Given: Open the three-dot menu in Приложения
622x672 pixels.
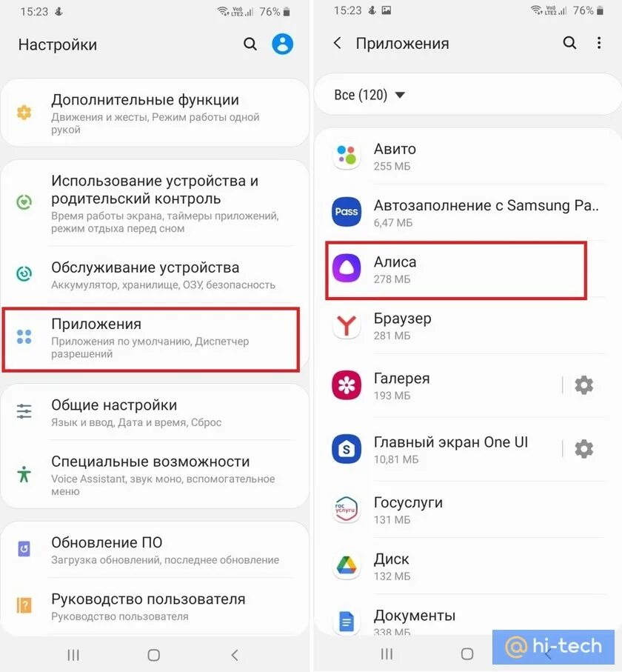Looking at the screenshot, I should tap(599, 42).
